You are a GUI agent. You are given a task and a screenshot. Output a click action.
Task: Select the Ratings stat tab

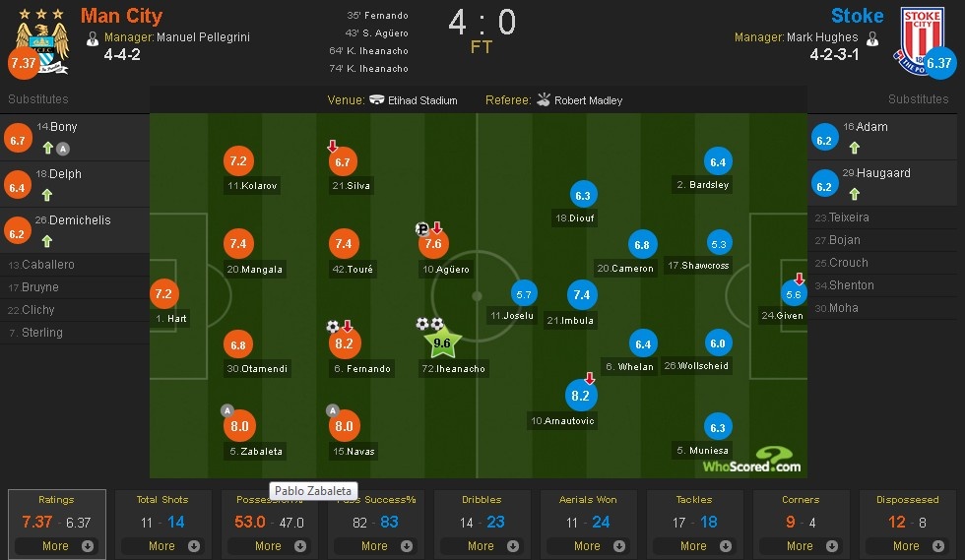click(x=56, y=500)
